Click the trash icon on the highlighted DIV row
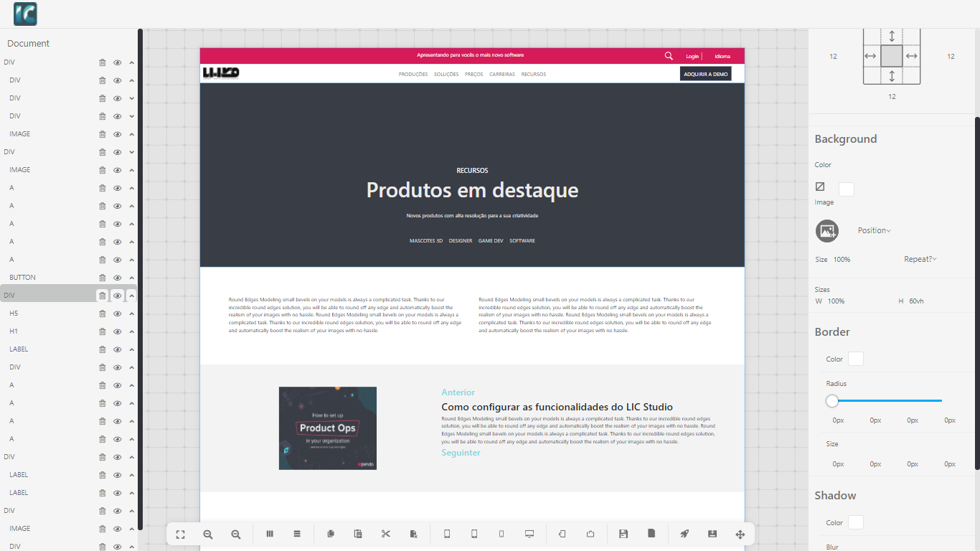The width and height of the screenshot is (980, 551). tap(103, 296)
